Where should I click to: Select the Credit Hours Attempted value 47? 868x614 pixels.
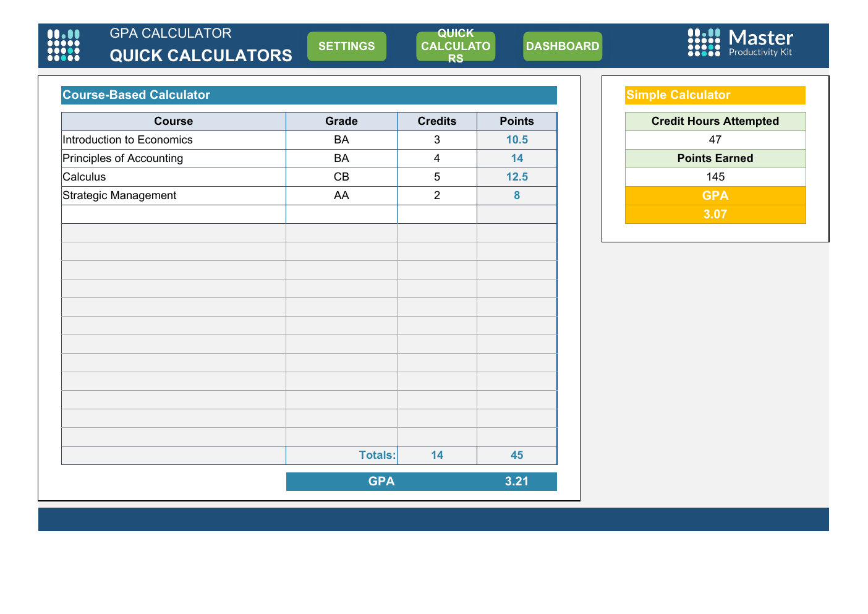[715, 140]
